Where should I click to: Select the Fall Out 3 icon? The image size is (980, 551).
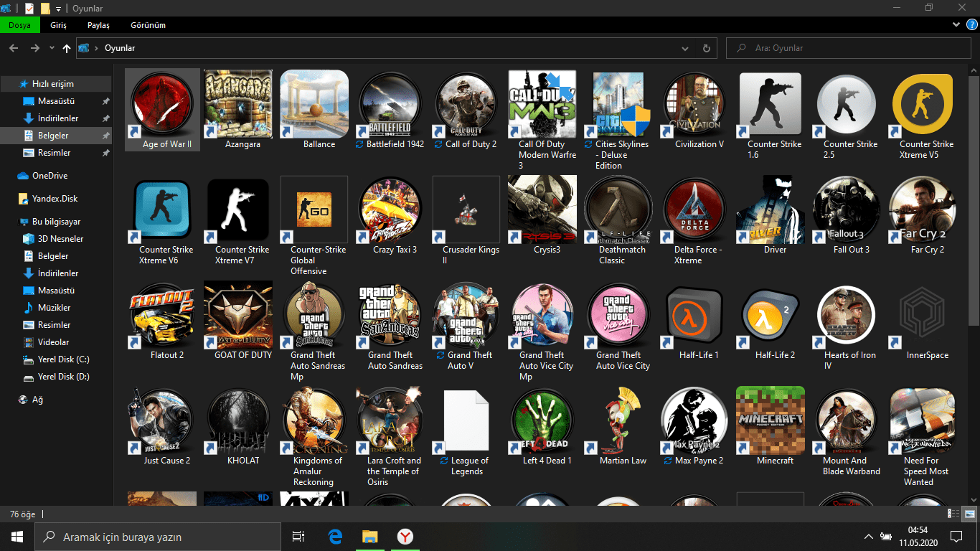[x=847, y=209]
